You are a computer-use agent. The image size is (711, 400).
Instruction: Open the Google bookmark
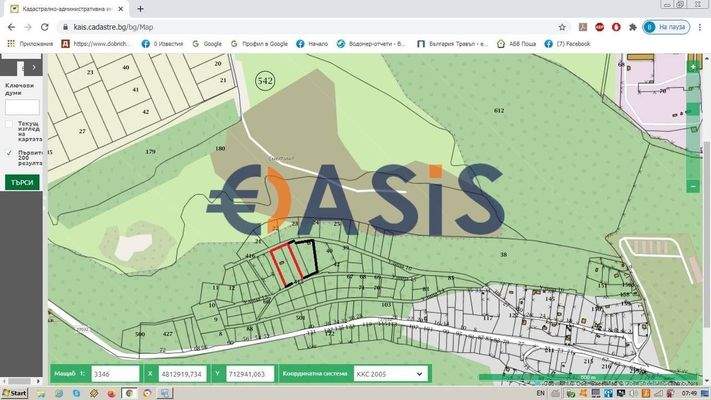tap(208, 44)
